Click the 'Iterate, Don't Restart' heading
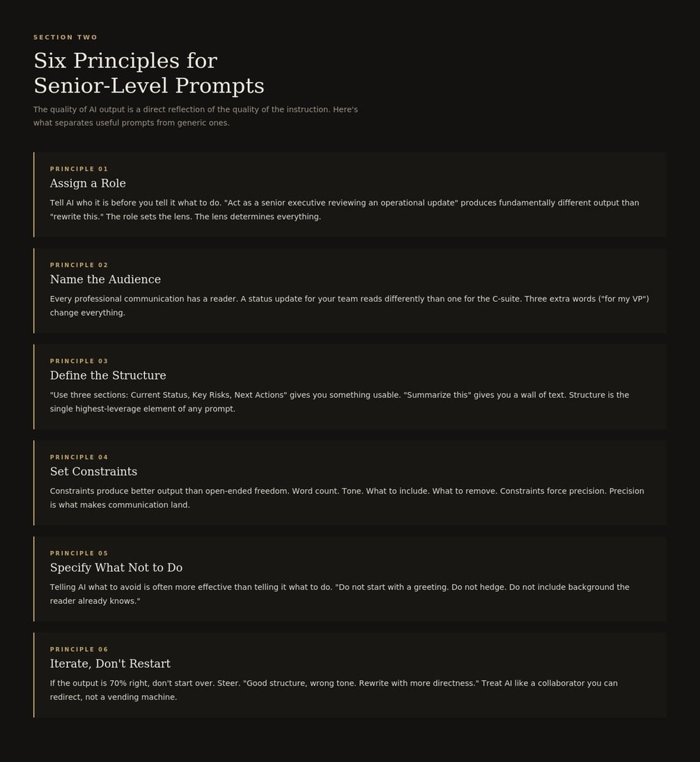The width and height of the screenshot is (700, 762). pyautogui.click(x=110, y=664)
